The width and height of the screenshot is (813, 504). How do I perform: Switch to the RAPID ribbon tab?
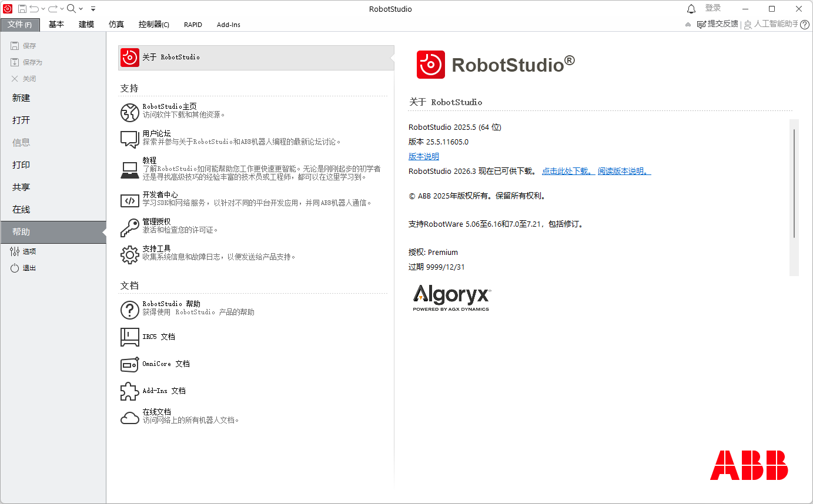[x=193, y=25]
